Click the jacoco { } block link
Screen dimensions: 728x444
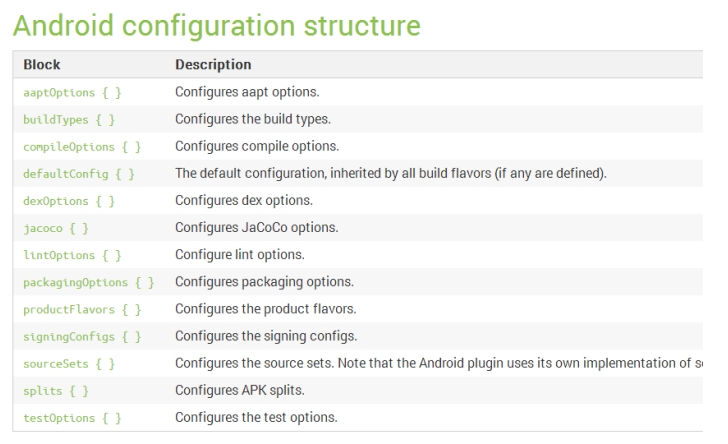pos(55,228)
